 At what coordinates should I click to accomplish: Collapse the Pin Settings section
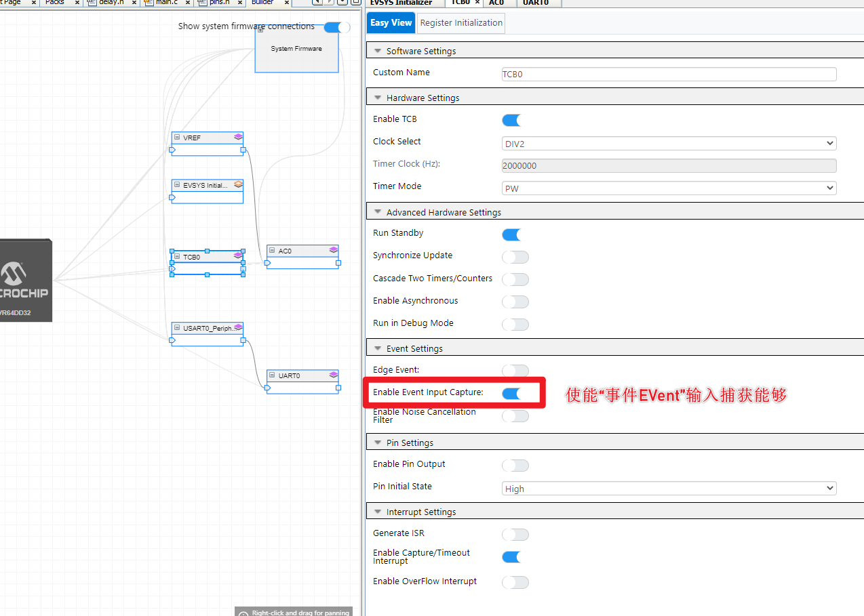click(x=378, y=443)
